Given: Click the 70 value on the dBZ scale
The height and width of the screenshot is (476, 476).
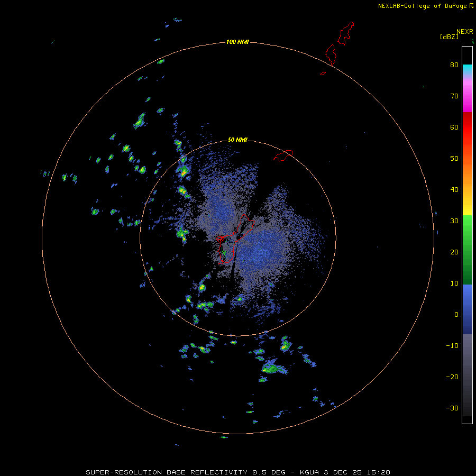Looking at the screenshot, I should [454, 96].
